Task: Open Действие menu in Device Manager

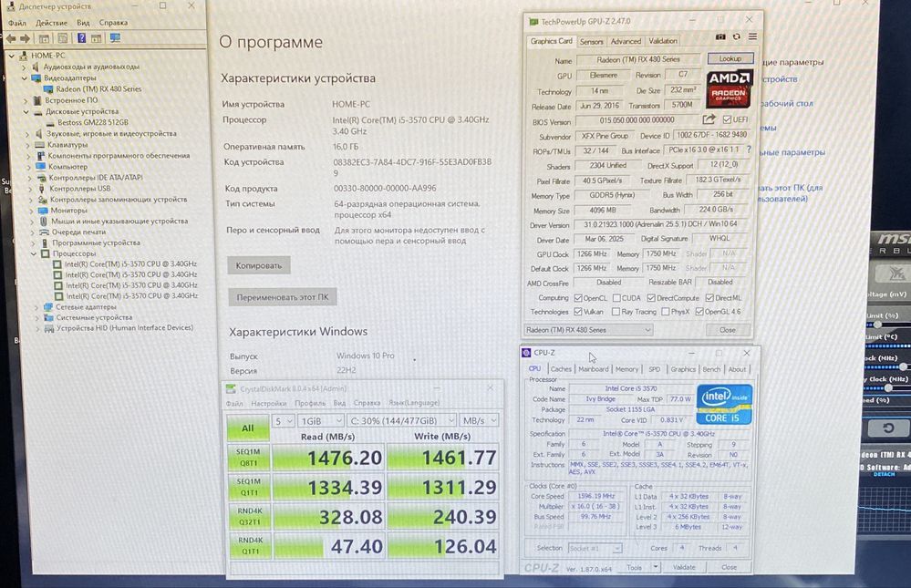Action: 52,23
